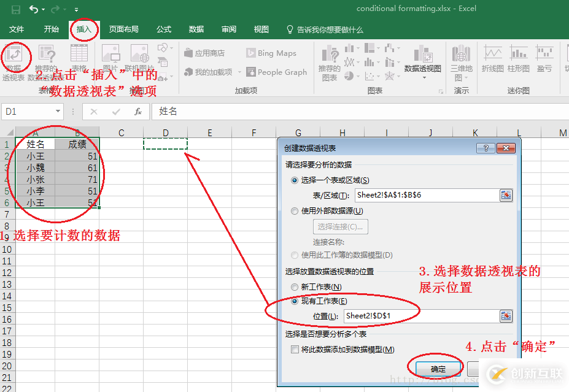Insert a 折线图 sparkline
The image size is (569, 392).
[x=492, y=59]
